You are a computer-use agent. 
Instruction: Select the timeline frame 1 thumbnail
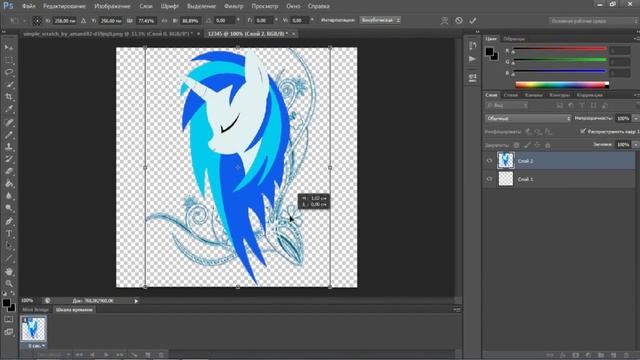pyautogui.click(x=33, y=329)
